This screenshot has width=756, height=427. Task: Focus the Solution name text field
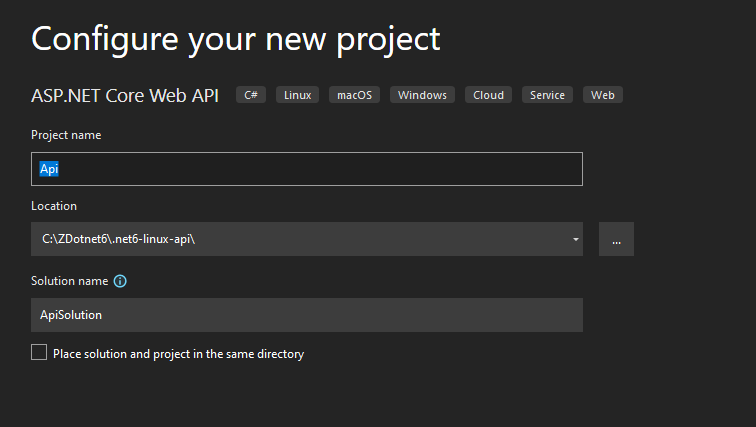click(x=306, y=315)
